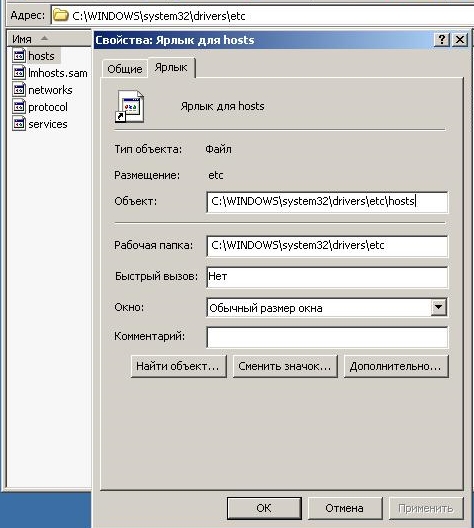Open the Окно window size dropdown

(x=438, y=307)
